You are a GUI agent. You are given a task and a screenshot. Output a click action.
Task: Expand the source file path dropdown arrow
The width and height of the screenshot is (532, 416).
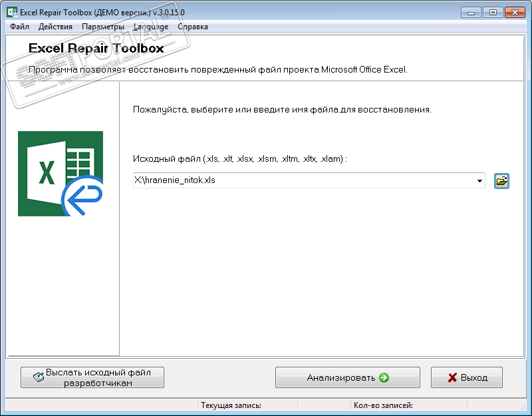pos(479,180)
